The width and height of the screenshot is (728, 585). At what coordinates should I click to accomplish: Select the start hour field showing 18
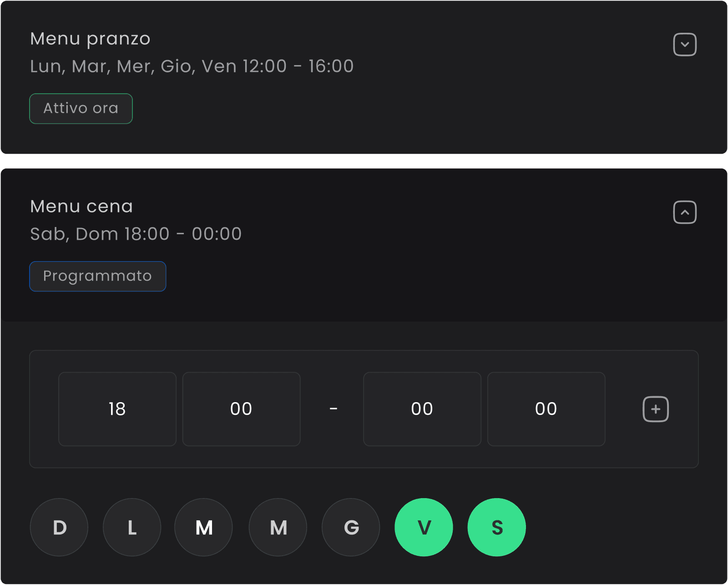pos(117,409)
